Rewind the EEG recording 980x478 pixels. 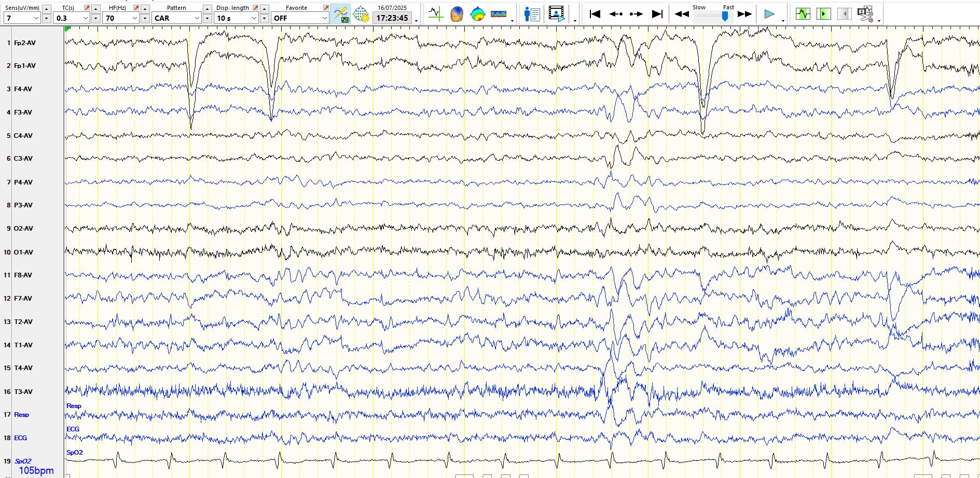(682, 14)
